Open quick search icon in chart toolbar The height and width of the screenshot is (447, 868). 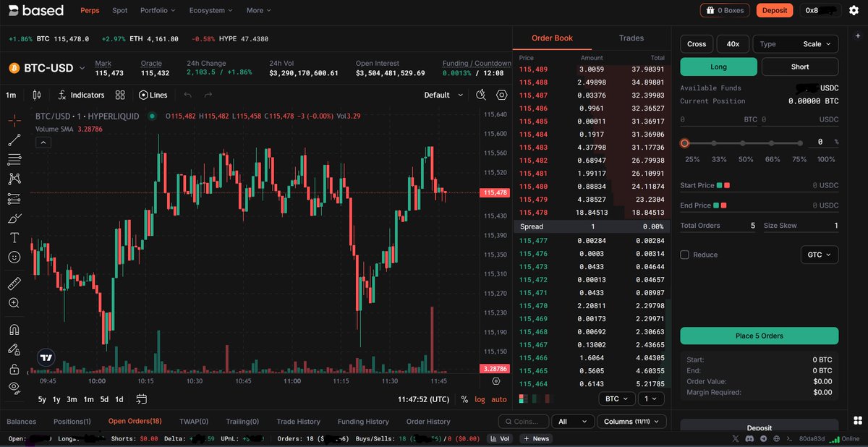pyautogui.click(x=481, y=95)
